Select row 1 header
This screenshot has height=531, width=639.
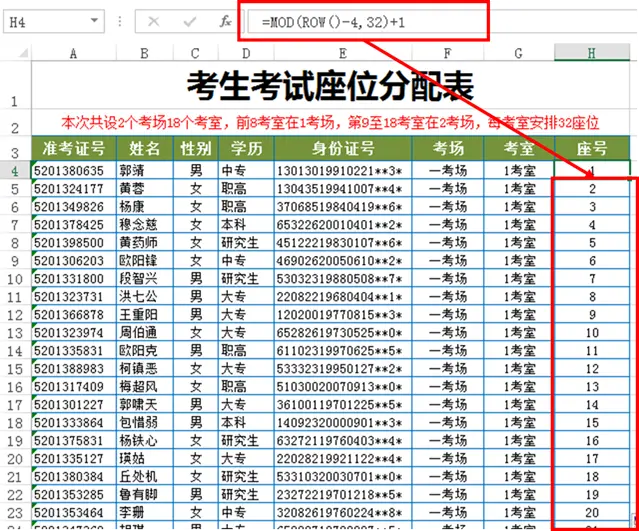(x=15, y=85)
